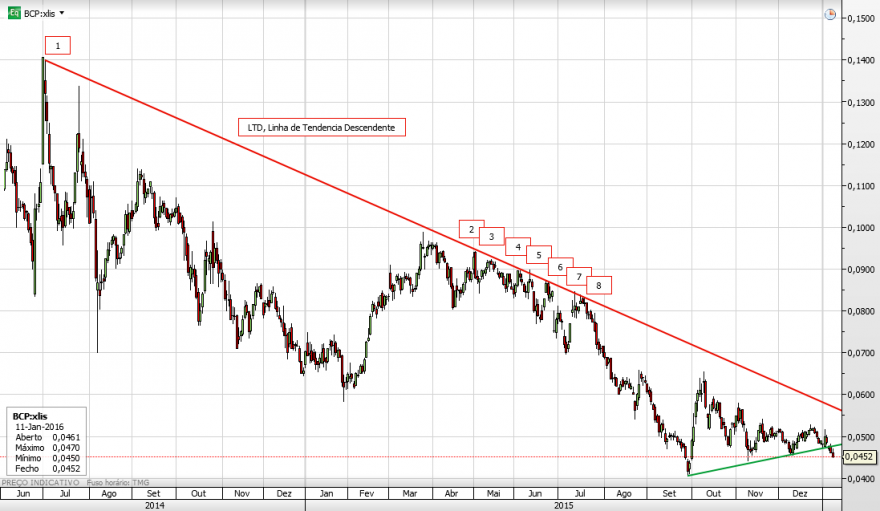
Task: Click the 0,1000 price axis label
Action: (861, 228)
